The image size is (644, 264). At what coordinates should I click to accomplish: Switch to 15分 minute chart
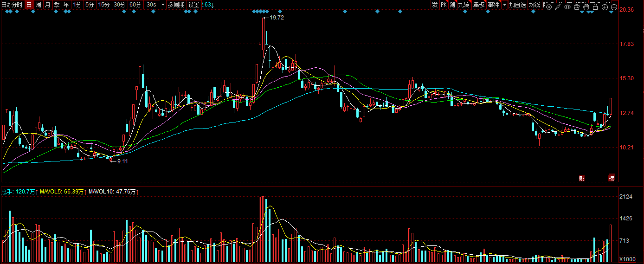coord(103,5)
